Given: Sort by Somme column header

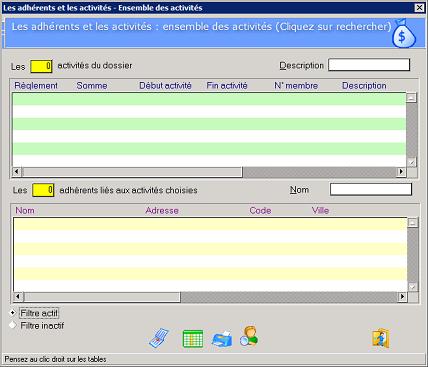Looking at the screenshot, I should coord(92,86).
